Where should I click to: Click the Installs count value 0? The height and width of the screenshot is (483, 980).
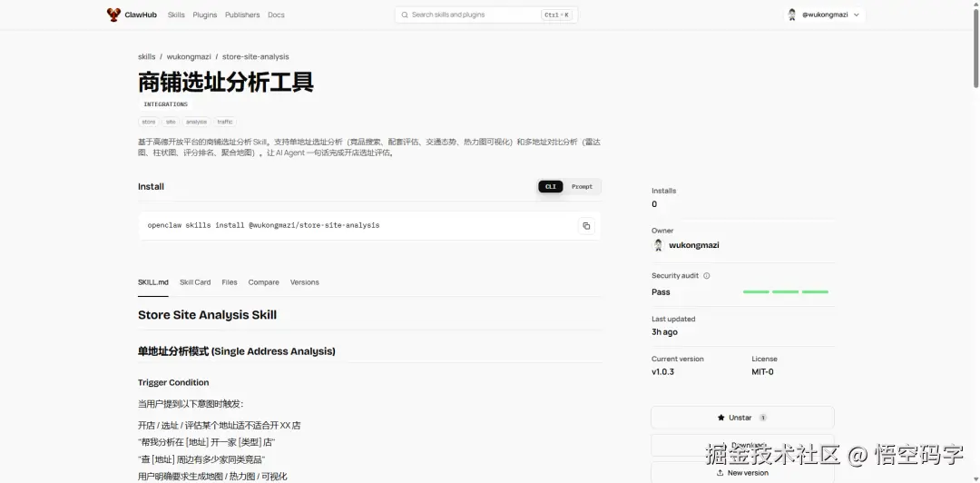click(x=654, y=204)
